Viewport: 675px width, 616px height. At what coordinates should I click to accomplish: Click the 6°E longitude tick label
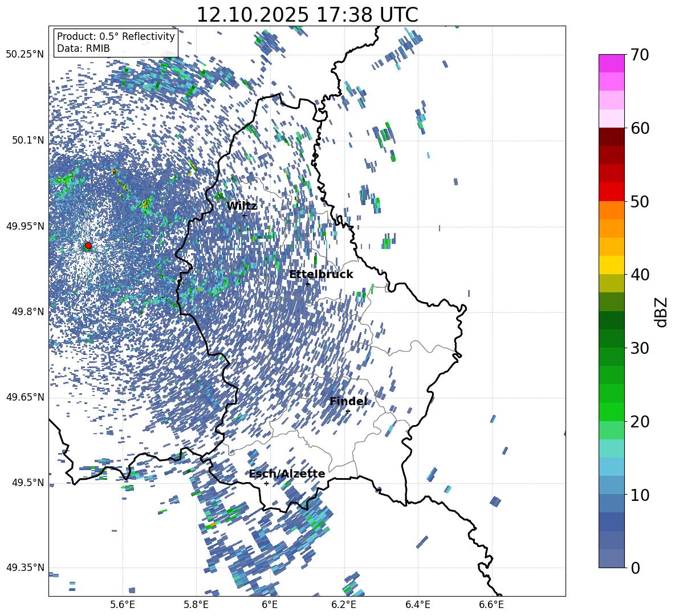coord(270,605)
